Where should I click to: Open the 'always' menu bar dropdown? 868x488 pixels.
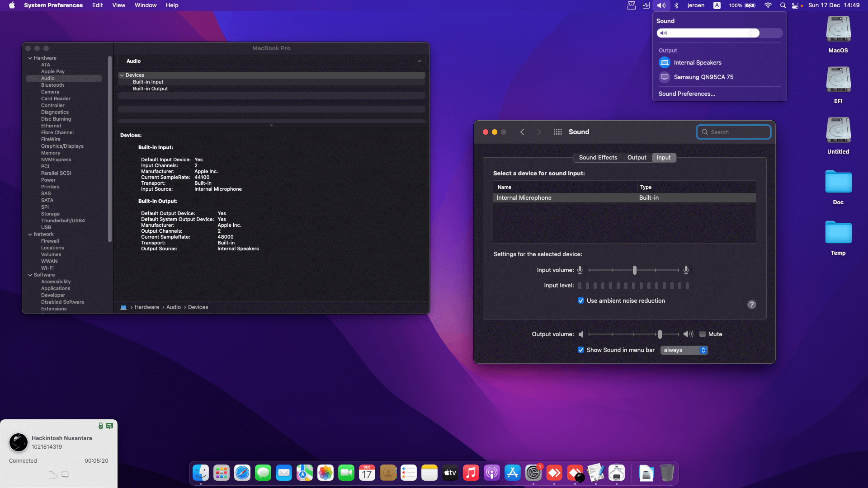[684, 350]
